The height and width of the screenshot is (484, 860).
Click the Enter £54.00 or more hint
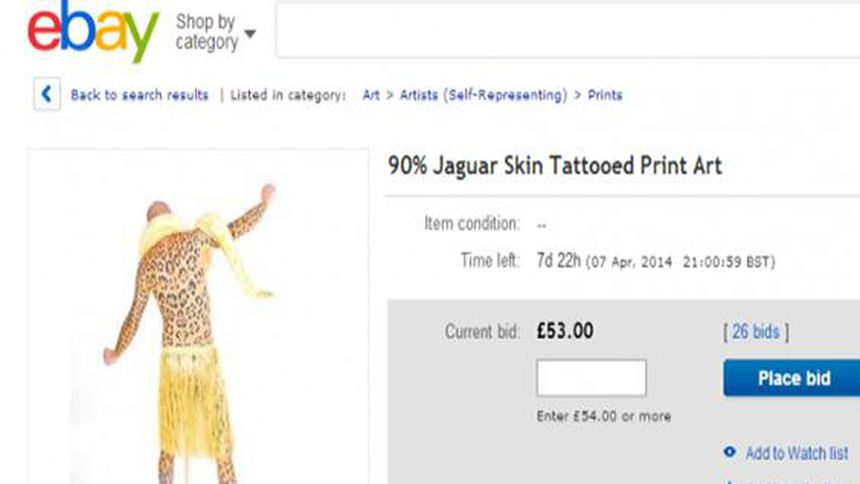(603, 416)
